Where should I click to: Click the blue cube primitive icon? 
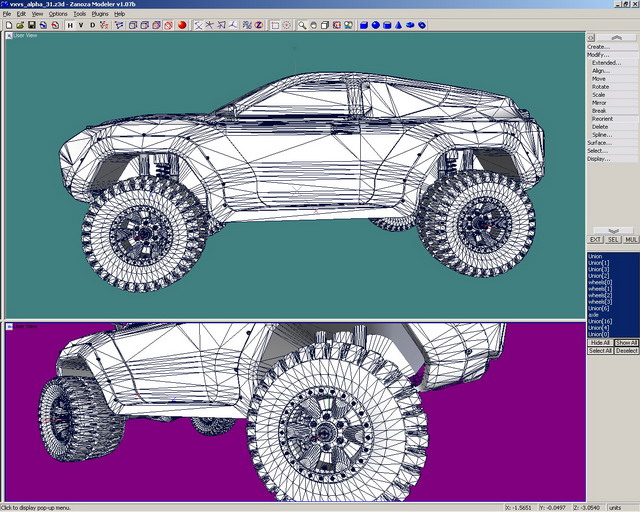[364, 25]
